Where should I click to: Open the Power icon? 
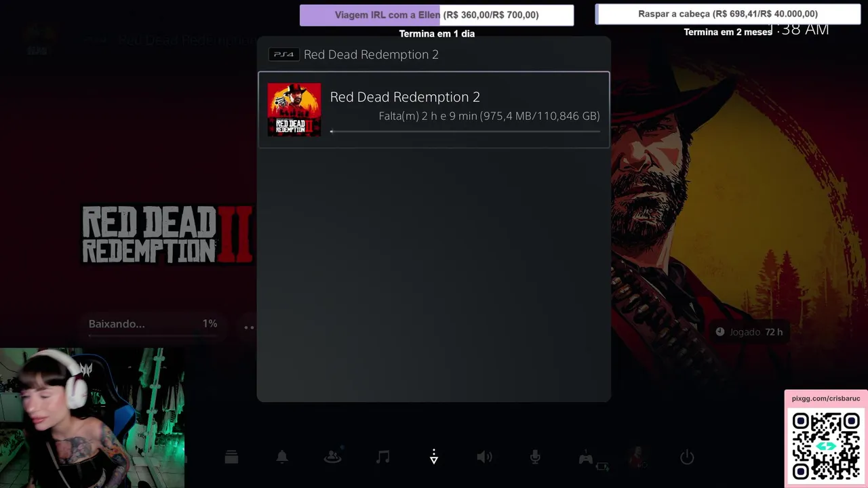[687, 457]
